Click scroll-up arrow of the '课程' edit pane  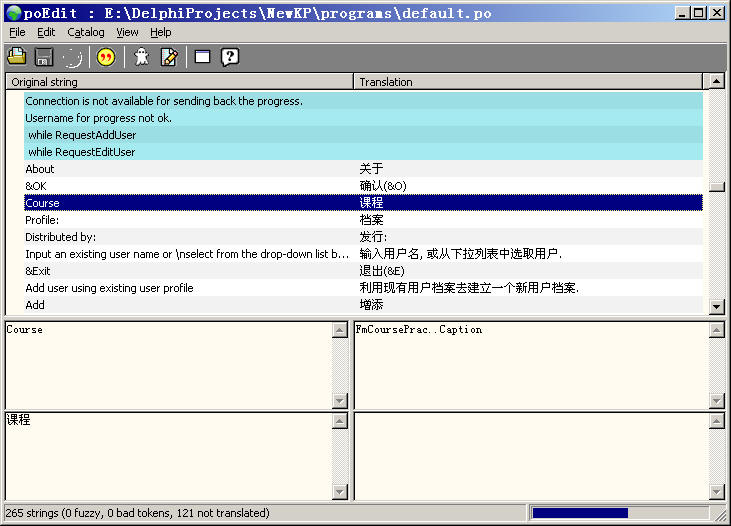[340, 421]
